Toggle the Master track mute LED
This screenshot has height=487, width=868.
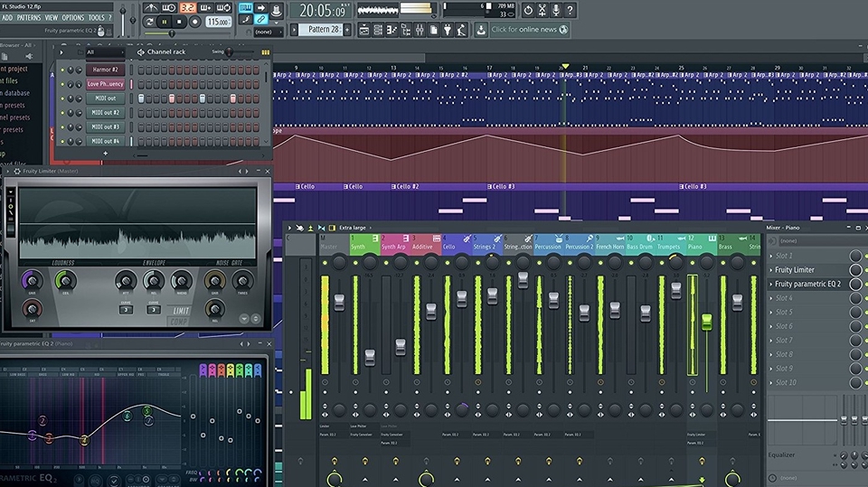pos(325,263)
